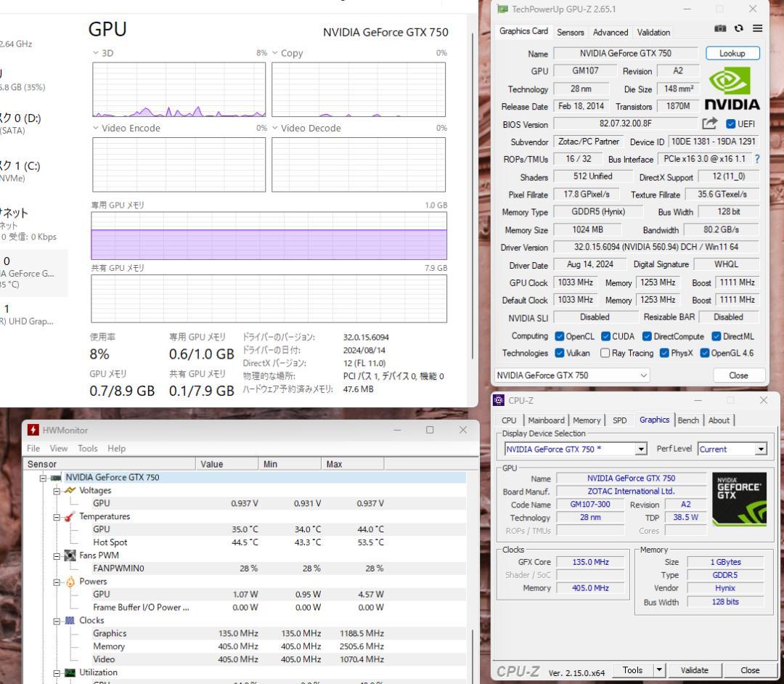Open the Perf Level dropdown in CPU-Z

(x=761, y=449)
